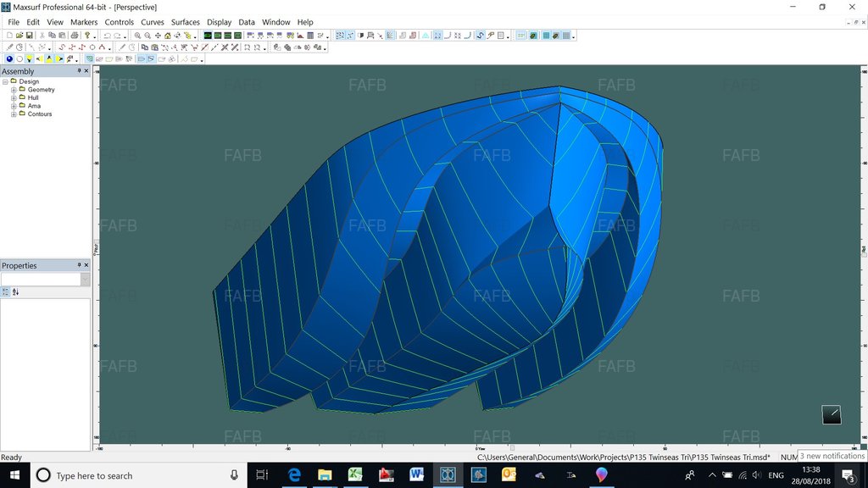868x488 pixels.
Task: Click the yellow help question mark icon
Action: pos(87,36)
